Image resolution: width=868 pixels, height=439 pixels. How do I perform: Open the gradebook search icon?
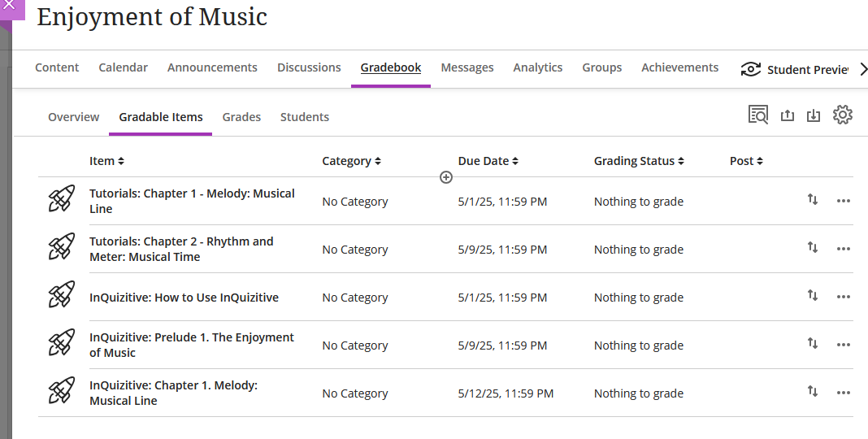tap(757, 115)
